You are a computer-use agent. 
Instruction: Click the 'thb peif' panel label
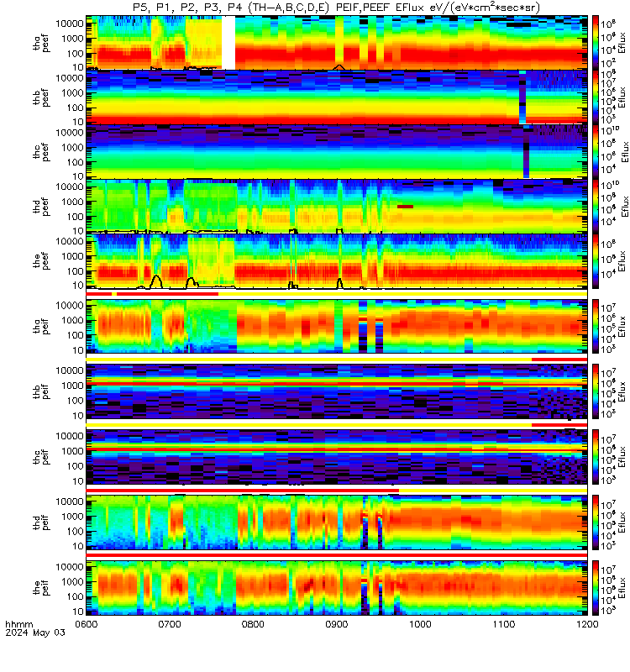coord(41,391)
